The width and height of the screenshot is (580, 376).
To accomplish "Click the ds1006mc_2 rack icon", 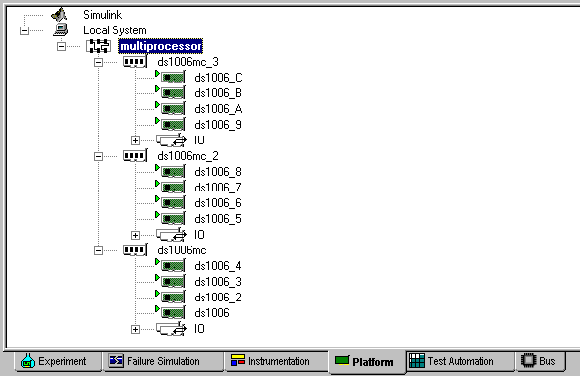I will click(135, 155).
